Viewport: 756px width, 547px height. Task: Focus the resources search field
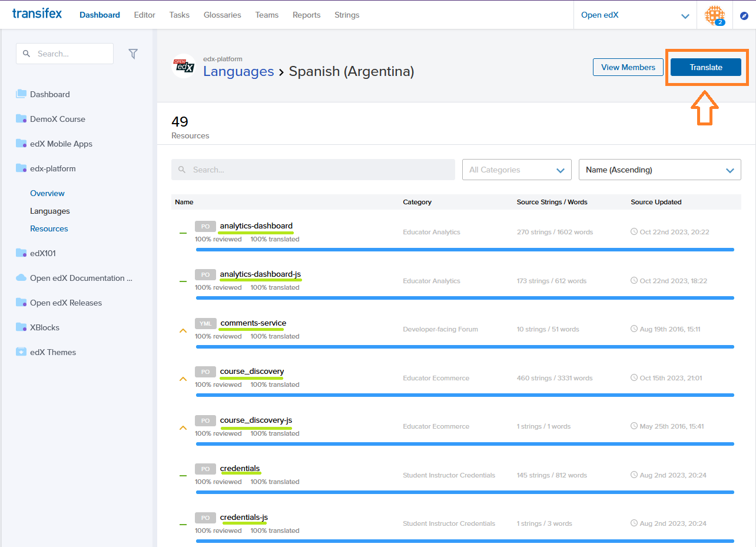pos(313,170)
